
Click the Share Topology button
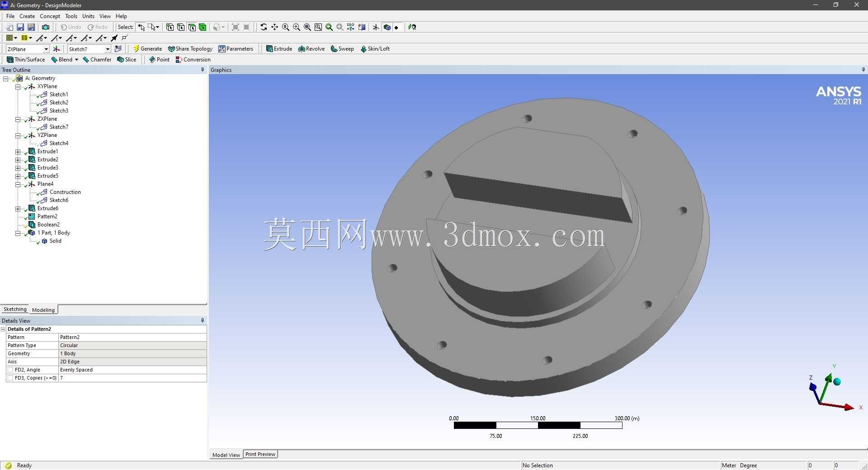[190, 49]
